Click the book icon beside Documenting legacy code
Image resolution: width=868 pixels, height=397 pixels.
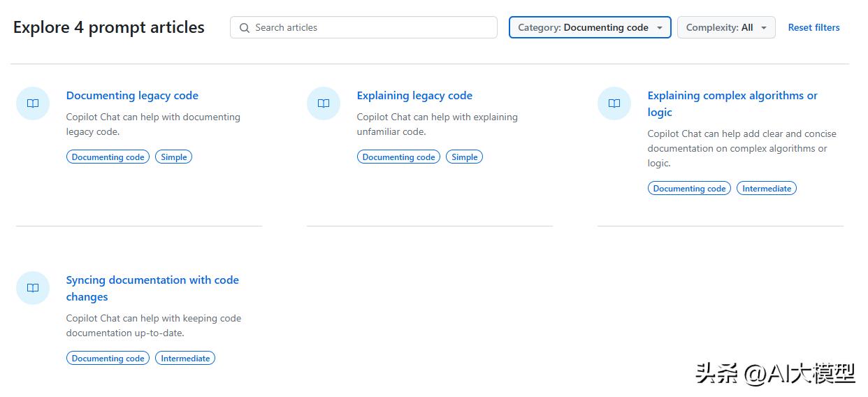click(x=33, y=103)
